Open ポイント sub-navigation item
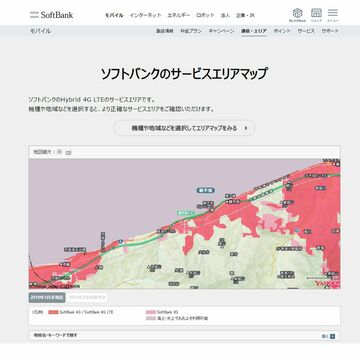The width and height of the screenshot is (360, 360). click(x=282, y=31)
